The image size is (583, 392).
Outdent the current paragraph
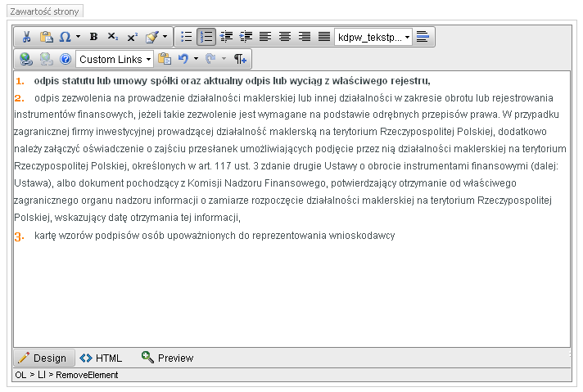pos(226,37)
